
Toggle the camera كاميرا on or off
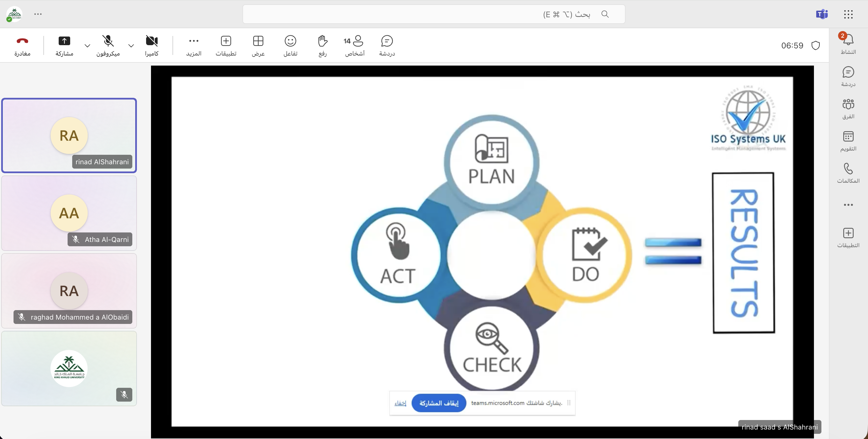[152, 45]
